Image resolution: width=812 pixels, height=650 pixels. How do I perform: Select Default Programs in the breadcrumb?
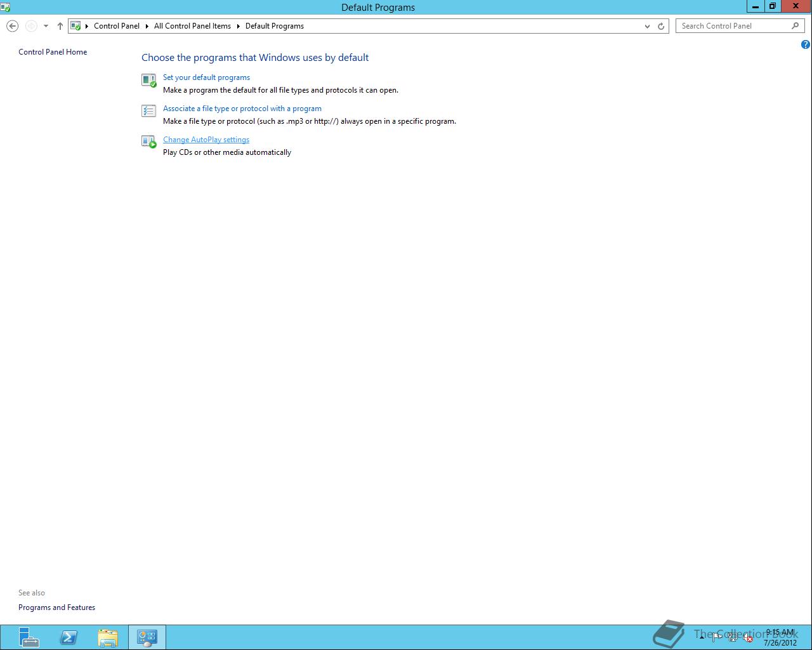click(x=275, y=26)
